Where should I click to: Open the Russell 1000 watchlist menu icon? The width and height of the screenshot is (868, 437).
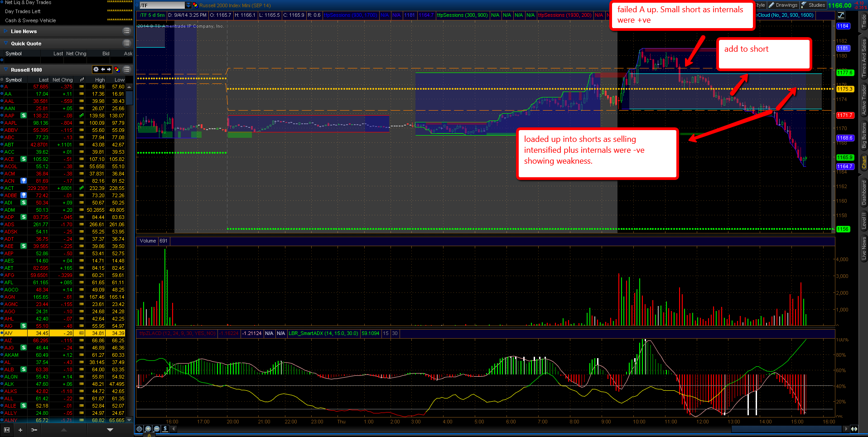click(x=127, y=69)
